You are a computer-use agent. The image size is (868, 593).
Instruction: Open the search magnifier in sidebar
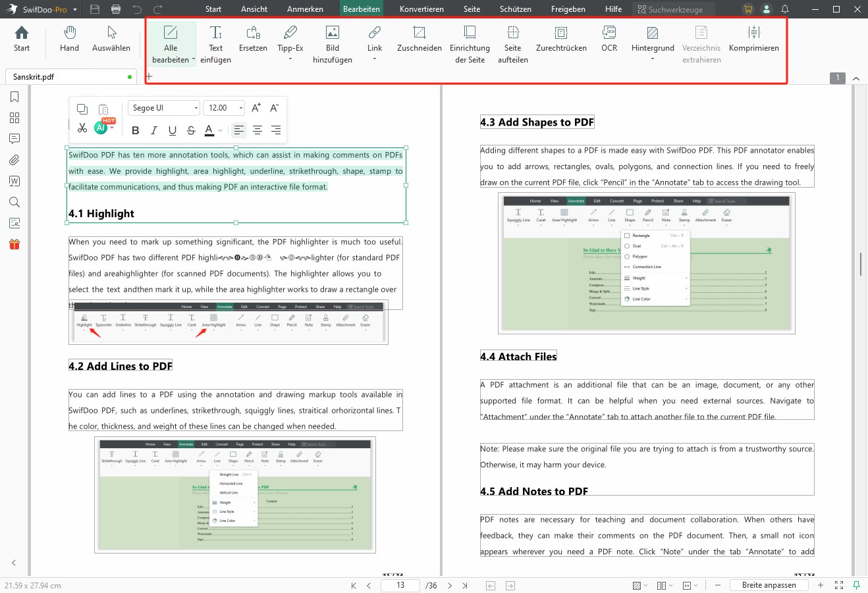pos(14,202)
